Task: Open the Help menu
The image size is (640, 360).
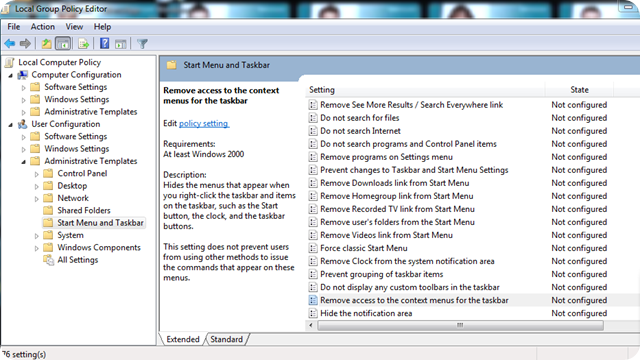Action: tap(102, 27)
